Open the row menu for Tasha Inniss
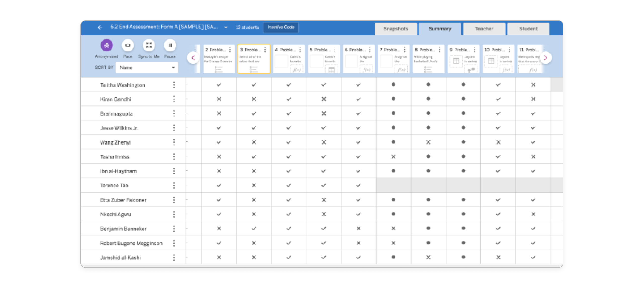644x288 pixels. [174, 156]
